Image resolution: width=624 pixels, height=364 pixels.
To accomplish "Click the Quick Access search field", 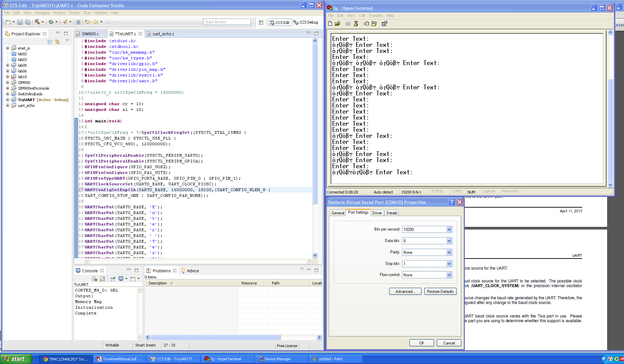I will pos(227,22).
